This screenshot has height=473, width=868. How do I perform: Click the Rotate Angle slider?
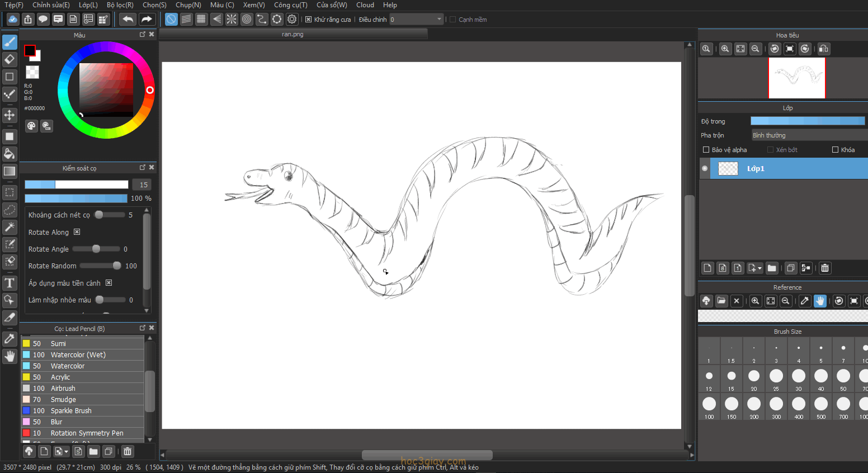(x=96, y=249)
